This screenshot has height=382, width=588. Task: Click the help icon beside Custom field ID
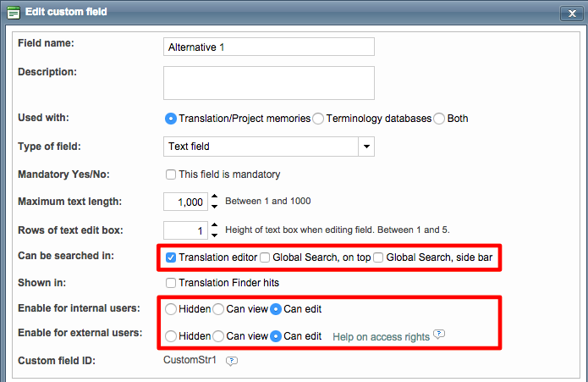tap(232, 361)
